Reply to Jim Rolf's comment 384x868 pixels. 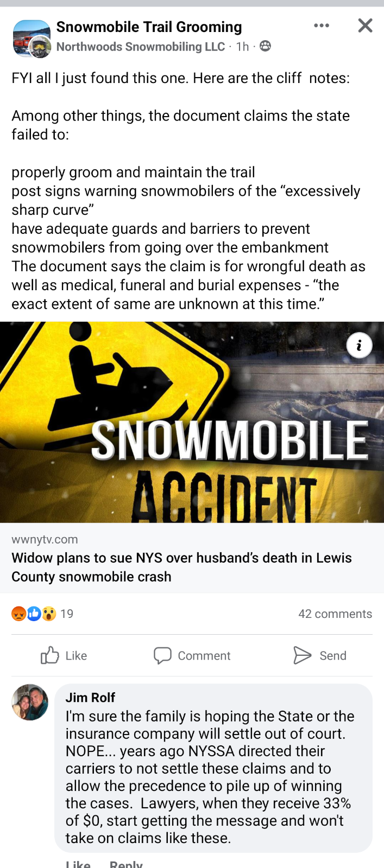click(x=126, y=864)
